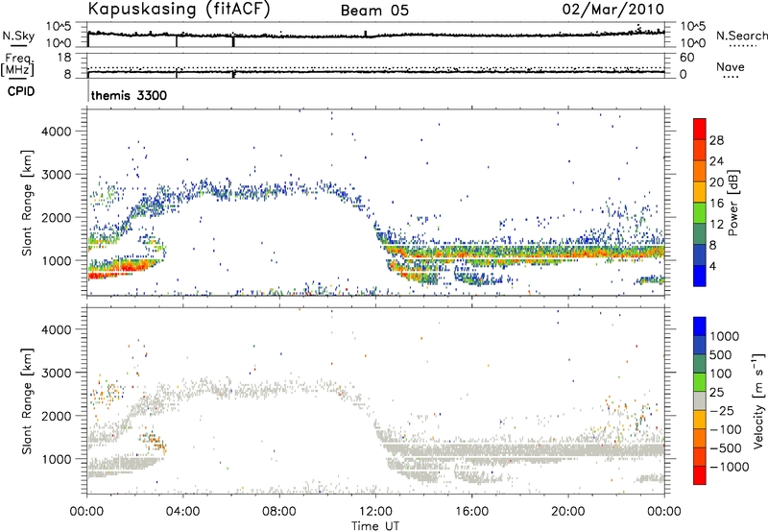Click the '4' label on Power scale
768x532 pixels.
pos(712,266)
